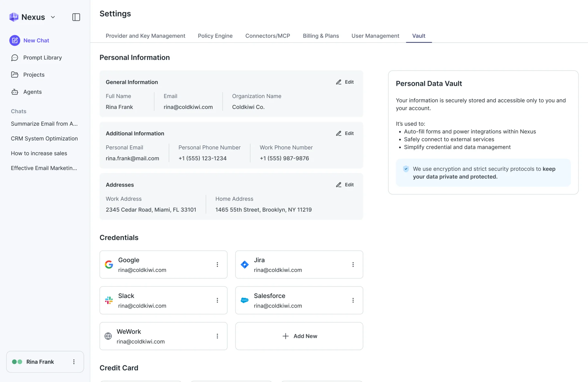Open WeWork credential three-dot menu
The height and width of the screenshot is (382, 588).
point(217,336)
